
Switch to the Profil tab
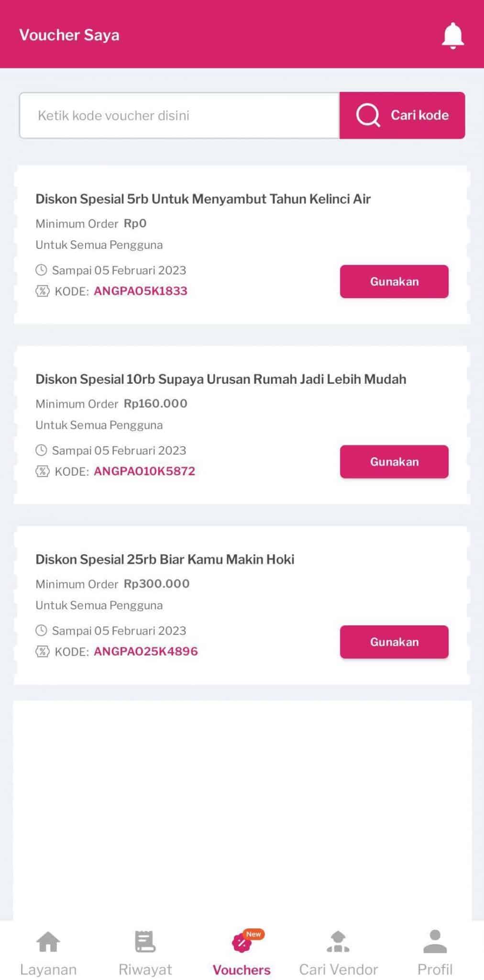(435, 953)
